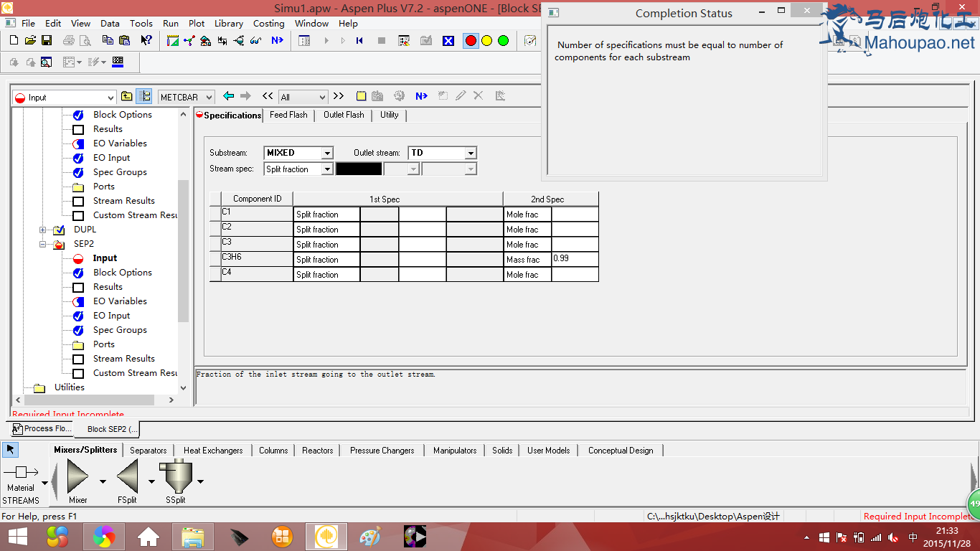Open the Costing menu
This screenshot has height=551, width=980.
268,23
